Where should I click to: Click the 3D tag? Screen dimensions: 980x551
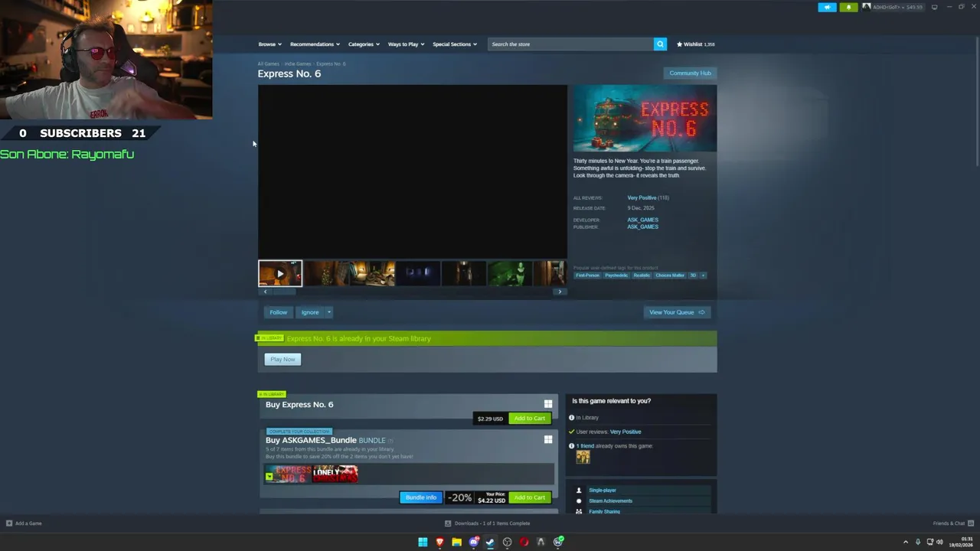693,275
